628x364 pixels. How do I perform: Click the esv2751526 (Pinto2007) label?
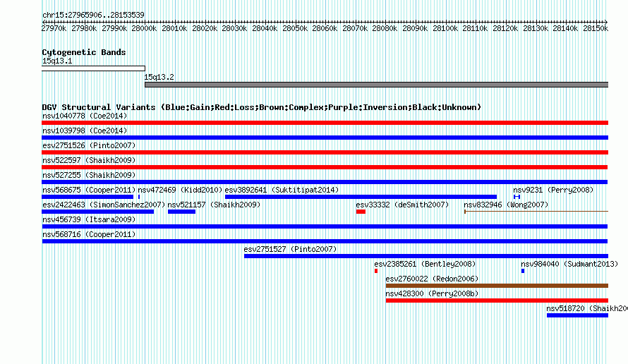[89, 145]
